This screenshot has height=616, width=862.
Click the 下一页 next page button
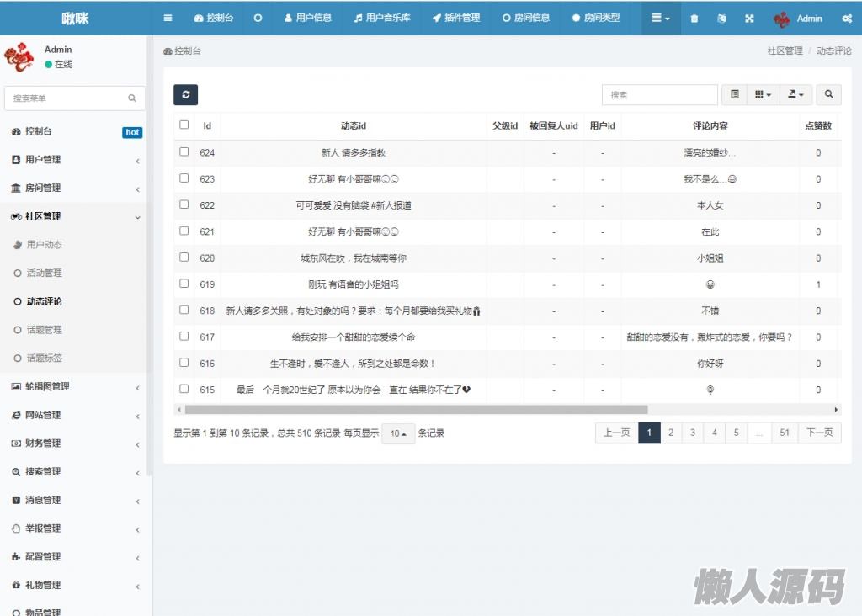(x=819, y=433)
